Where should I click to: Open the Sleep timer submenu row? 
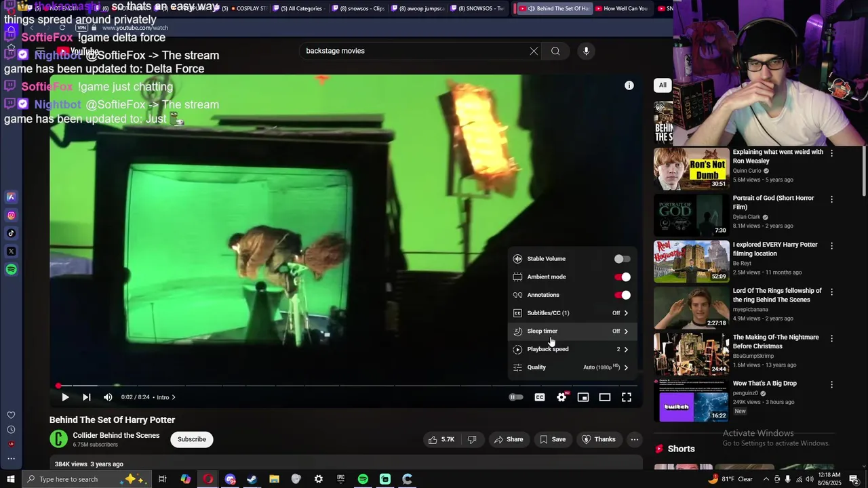(x=572, y=331)
